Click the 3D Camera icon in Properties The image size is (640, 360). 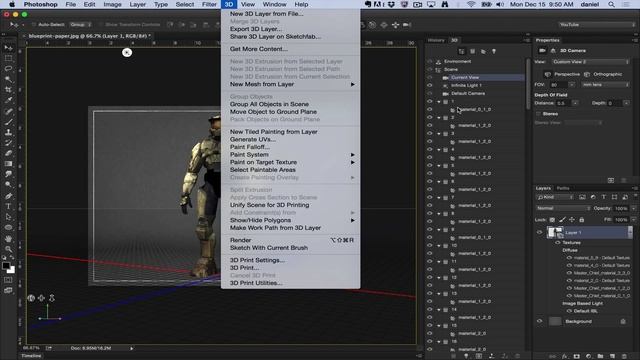click(x=542, y=51)
